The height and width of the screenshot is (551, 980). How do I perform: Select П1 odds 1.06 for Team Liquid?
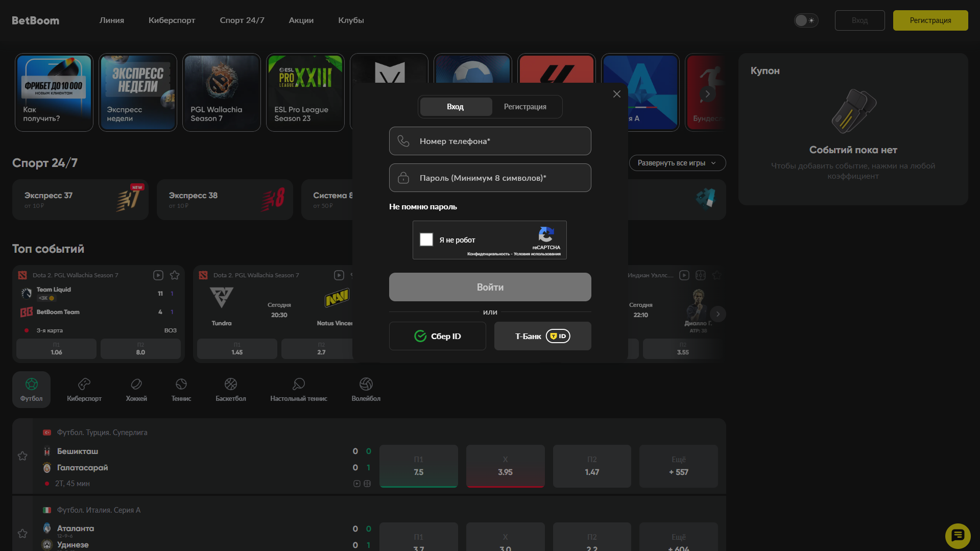click(56, 349)
